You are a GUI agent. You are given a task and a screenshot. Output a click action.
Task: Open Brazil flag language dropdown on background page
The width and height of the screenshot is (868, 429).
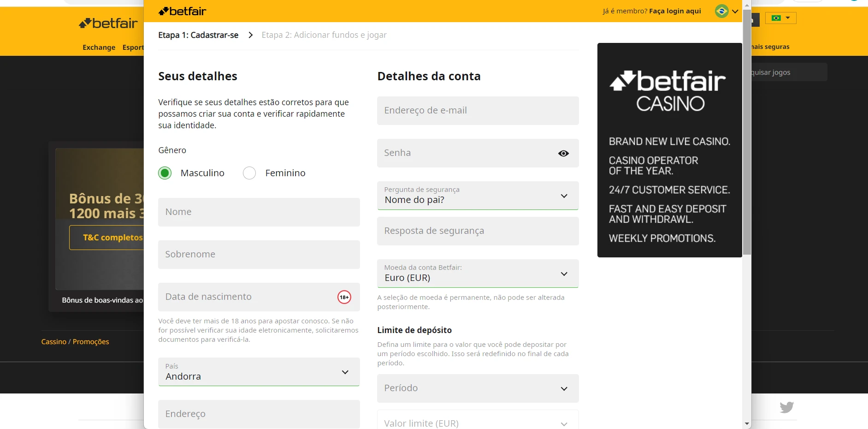[781, 18]
